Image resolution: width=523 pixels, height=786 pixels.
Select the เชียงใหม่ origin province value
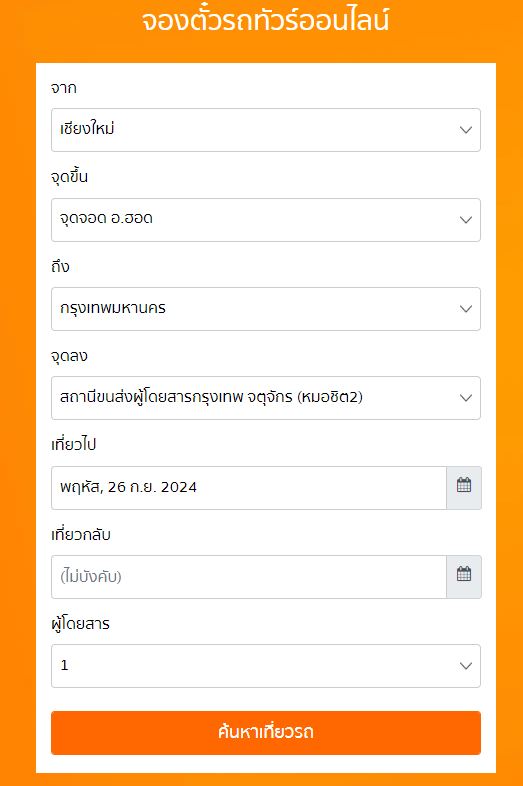(266, 130)
